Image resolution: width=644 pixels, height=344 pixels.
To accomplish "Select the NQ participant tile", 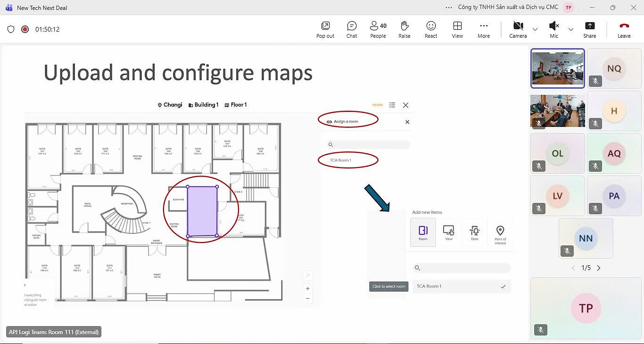I will tap(614, 68).
